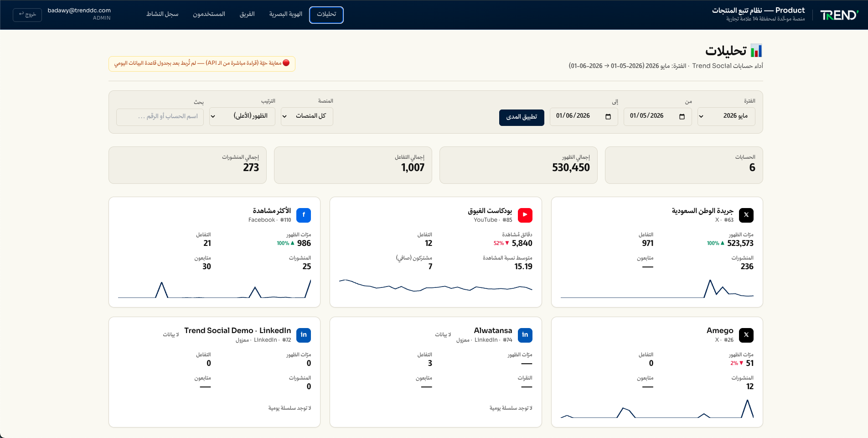Click the إلى date field 01/06/2026
This screenshot has height=438, width=868.
(x=584, y=116)
